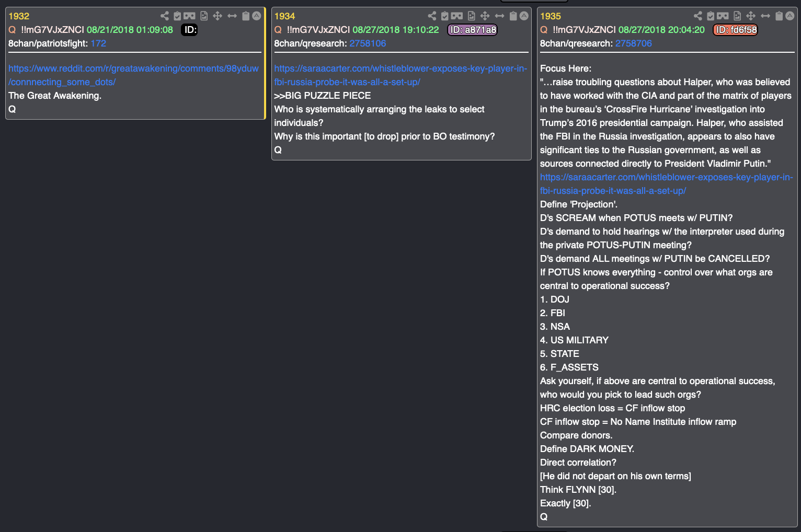
Task: Click the orange Q icon beside post 1934 tripcode
Action: [x=278, y=30]
